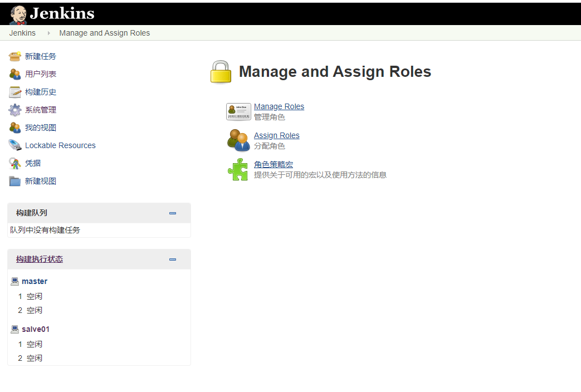Screen dimensions: 581x392
Task: Click the Lockable Resources icon
Action: click(15, 145)
